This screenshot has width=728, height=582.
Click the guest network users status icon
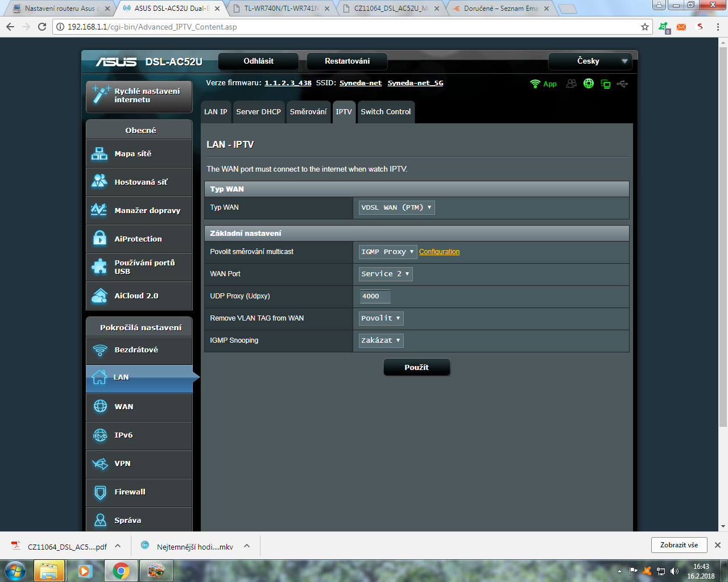(572, 84)
